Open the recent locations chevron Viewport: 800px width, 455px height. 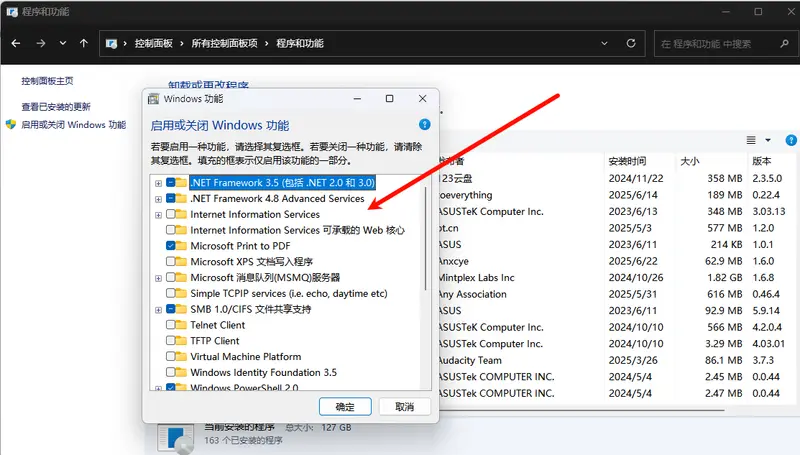coord(63,43)
